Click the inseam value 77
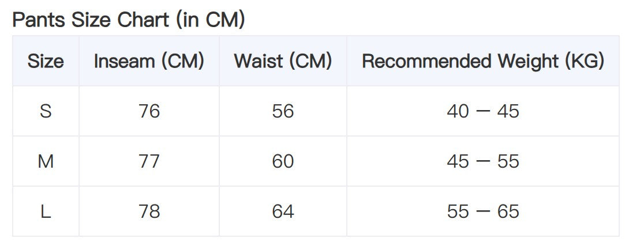Screen dimensions: 644x242 [x=149, y=161]
